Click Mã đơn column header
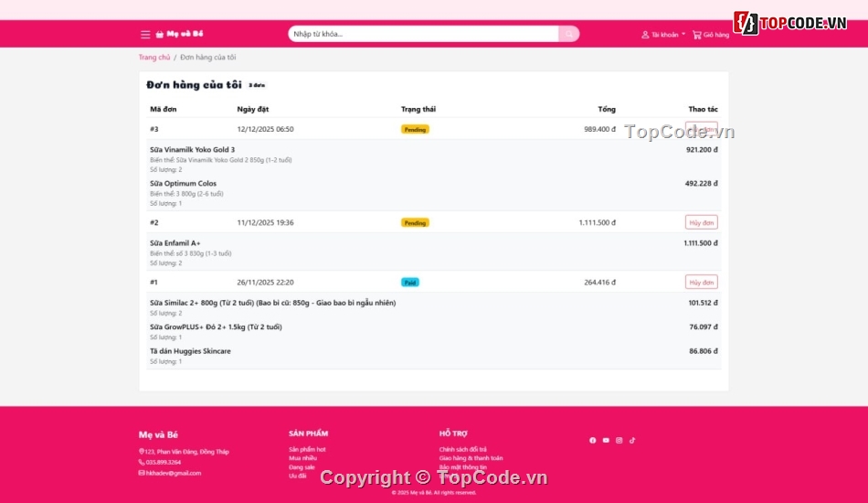868x503 pixels. [x=164, y=109]
